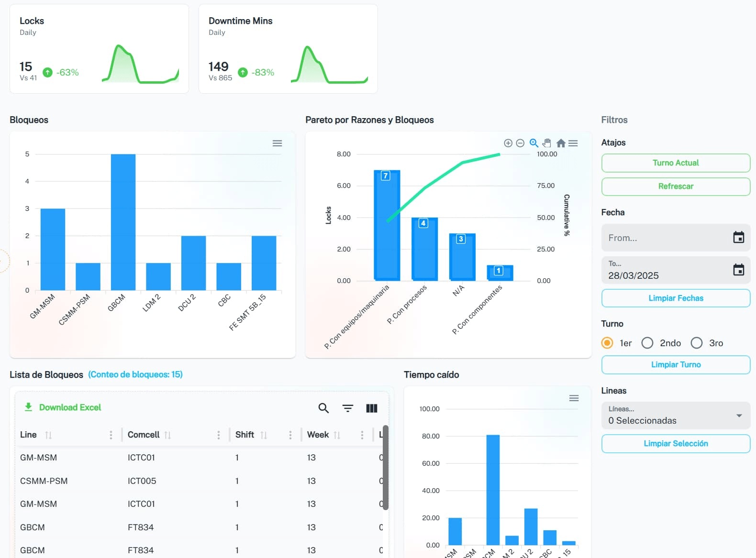756x558 pixels.
Task: Select the 1er shift radio button
Action: coord(607,343)
